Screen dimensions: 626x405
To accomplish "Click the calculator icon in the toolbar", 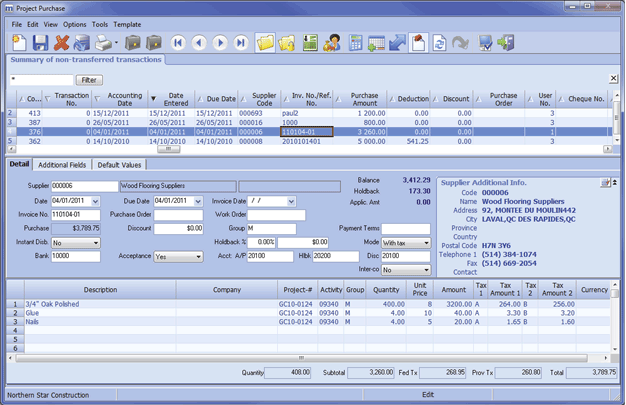I will [x=356, y=42].
